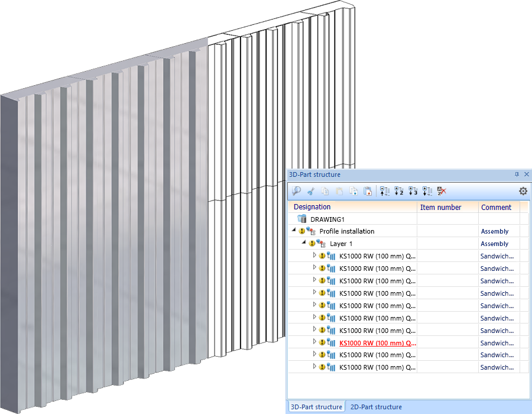This screenshot has height=414, width=532.
Task: Expand structure to level 2
Action: click(x=398, y=191)
